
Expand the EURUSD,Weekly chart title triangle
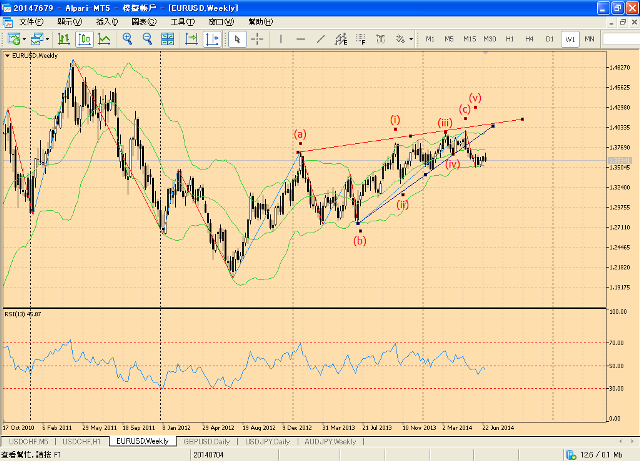click(7, 56)
